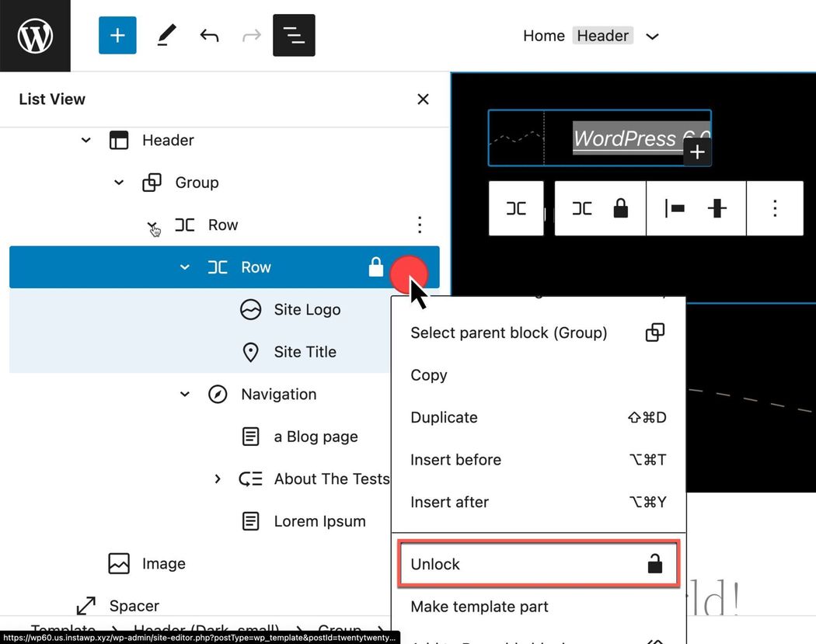Open options for the parent Row
The image size is (816, 644).
[420, 225]
